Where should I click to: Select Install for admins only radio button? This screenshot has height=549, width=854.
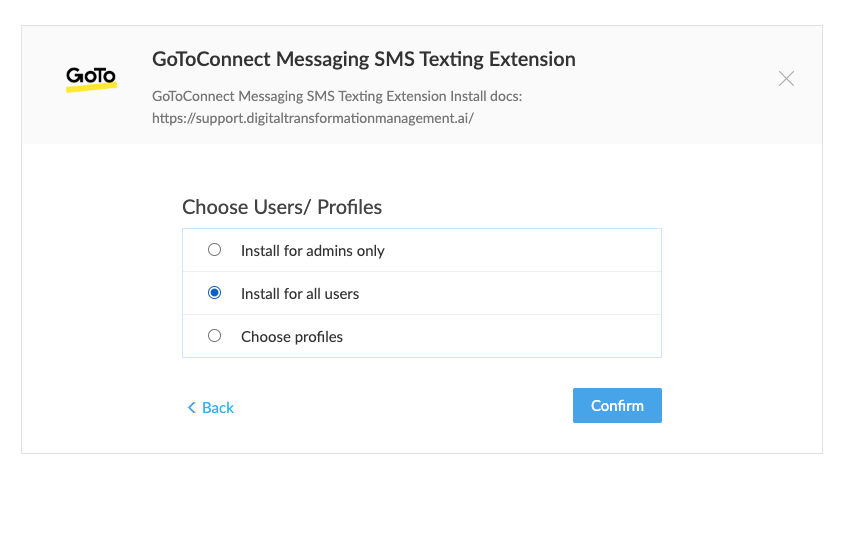pos(215,250)
